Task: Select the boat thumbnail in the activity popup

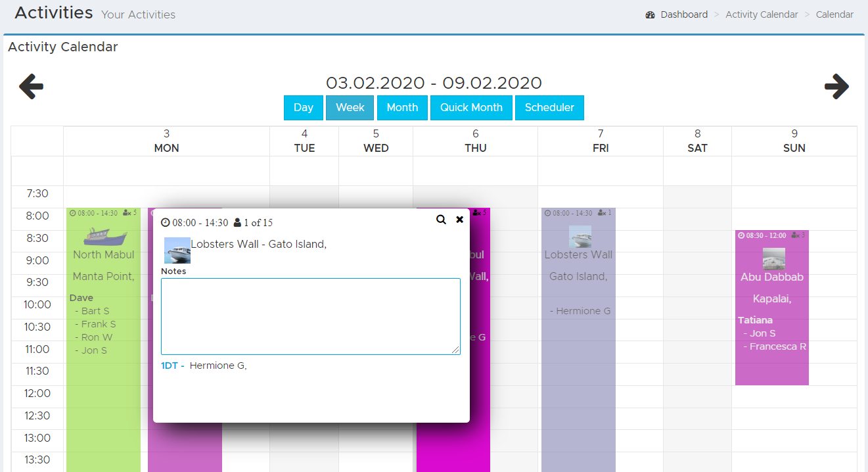Action: (x=177, y=250)
